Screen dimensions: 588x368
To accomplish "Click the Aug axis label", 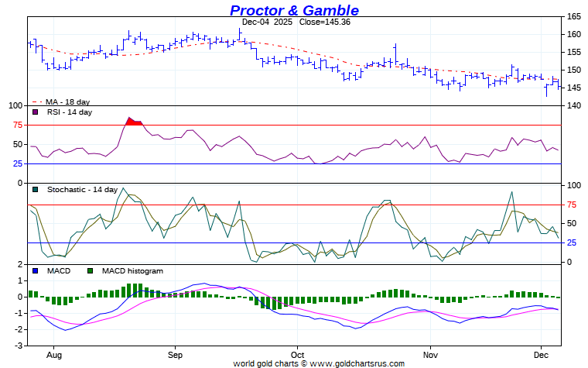I will click(x=54, y=355).
